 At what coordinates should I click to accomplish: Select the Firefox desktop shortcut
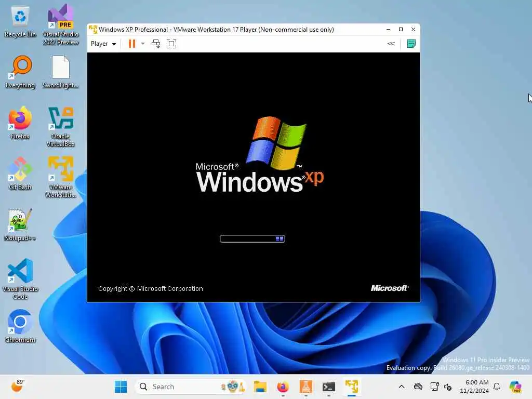(x=20, y=123)
